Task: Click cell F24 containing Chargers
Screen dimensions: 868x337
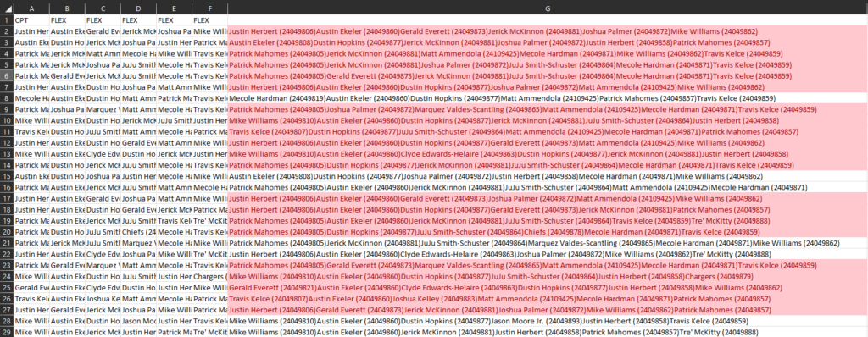Action: pos(210,276)
